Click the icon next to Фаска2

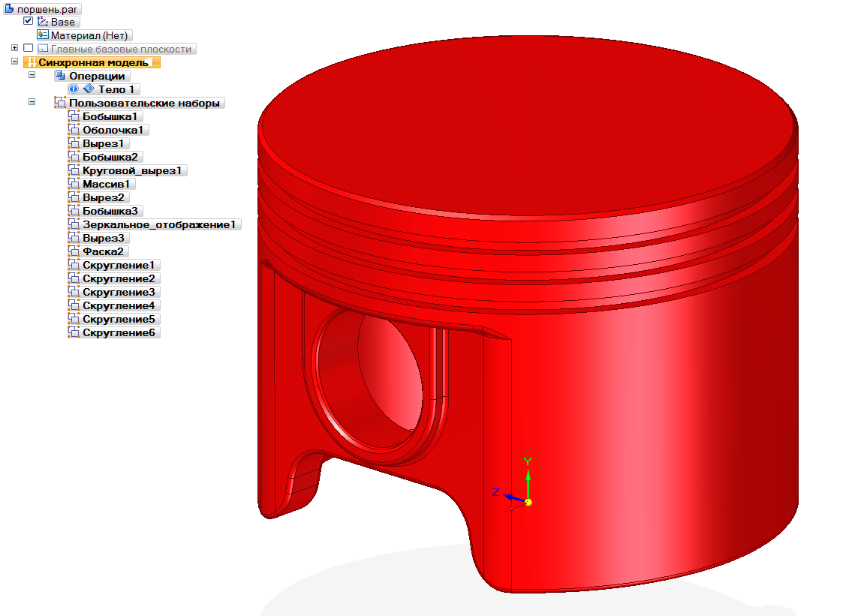(74, 251)
